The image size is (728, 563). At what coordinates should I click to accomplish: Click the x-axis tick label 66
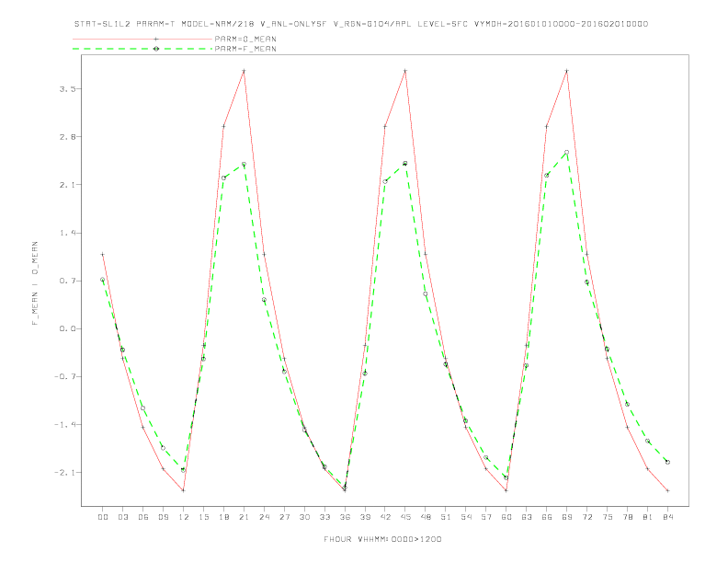(x=547, y=517)
